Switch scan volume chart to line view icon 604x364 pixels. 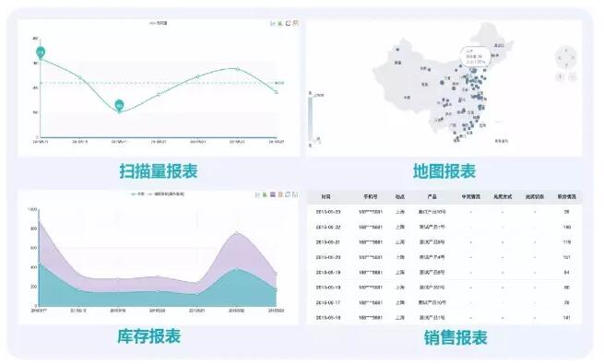(x=273, y=23)
